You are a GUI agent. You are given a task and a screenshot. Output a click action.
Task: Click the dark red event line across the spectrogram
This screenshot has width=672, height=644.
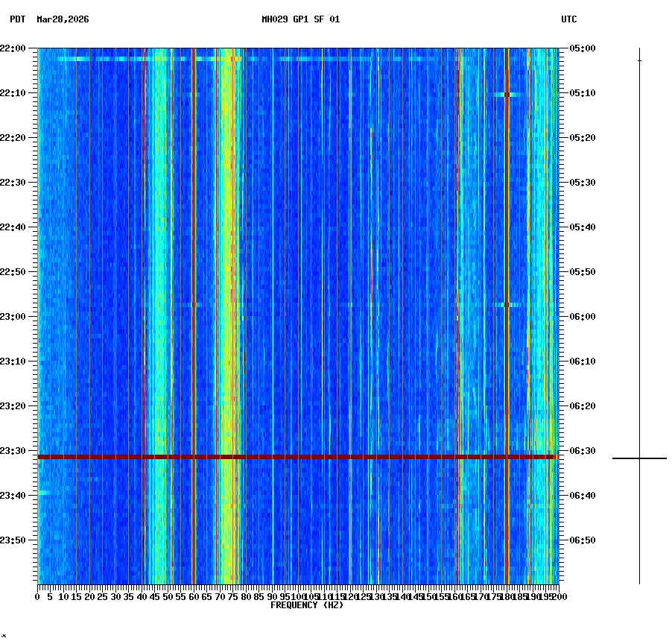(298, 456)
